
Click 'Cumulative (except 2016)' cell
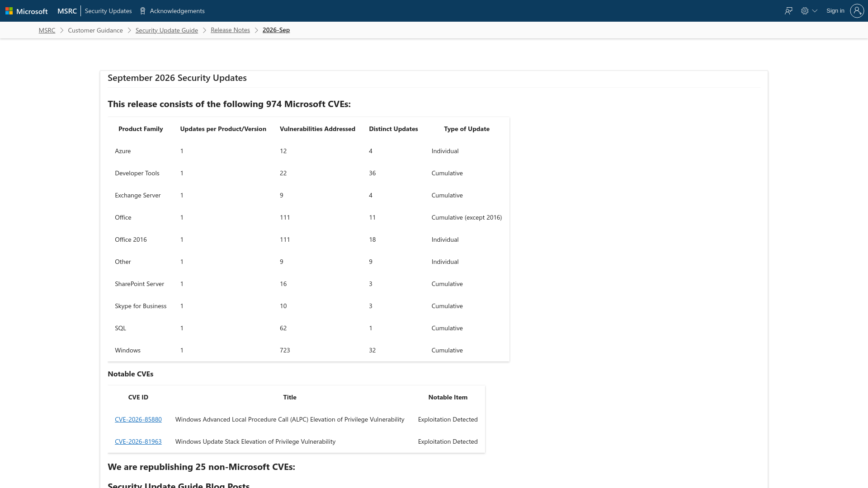(467, 217)
